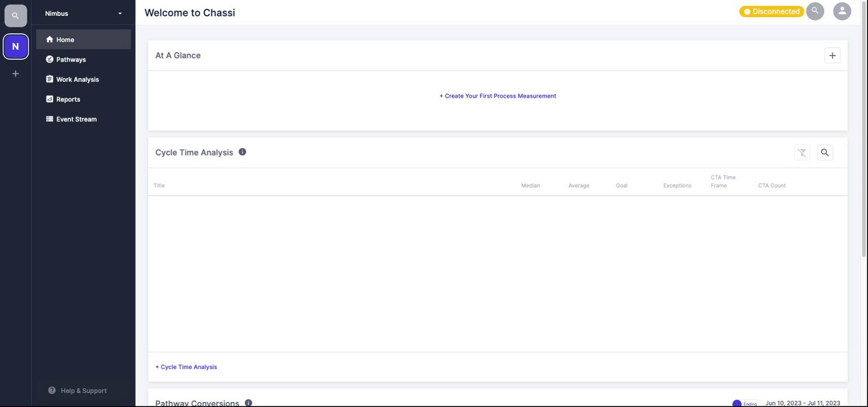This screenshot has width=868, height=407.
Task: Click the Home house icon
Action: [49, 40]
